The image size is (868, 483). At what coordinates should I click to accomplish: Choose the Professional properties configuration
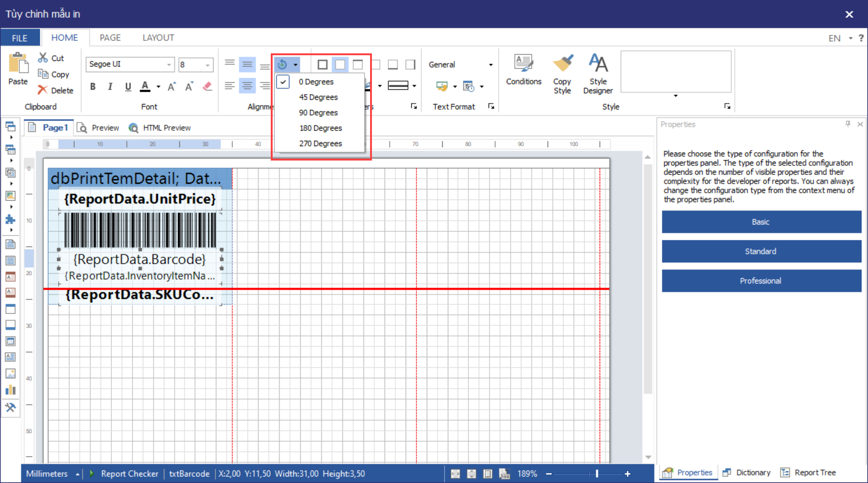(x=761, y=281)
